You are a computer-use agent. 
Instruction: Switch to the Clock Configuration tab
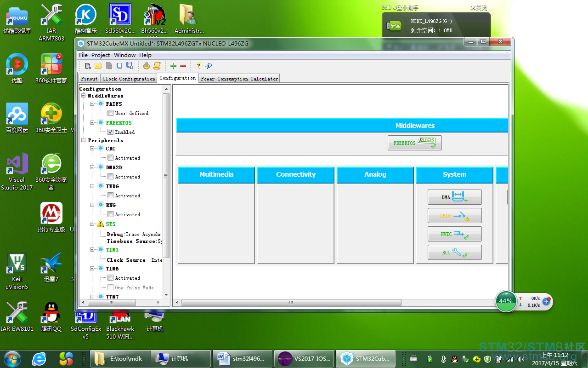(129, 79)
